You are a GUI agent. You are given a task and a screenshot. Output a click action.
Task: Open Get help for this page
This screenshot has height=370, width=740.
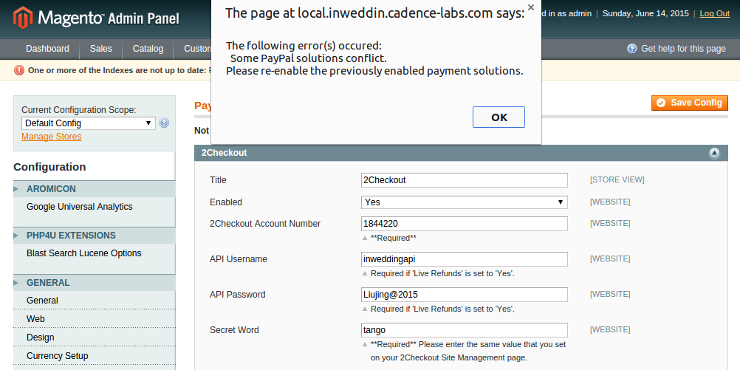[x=683, y=49]
